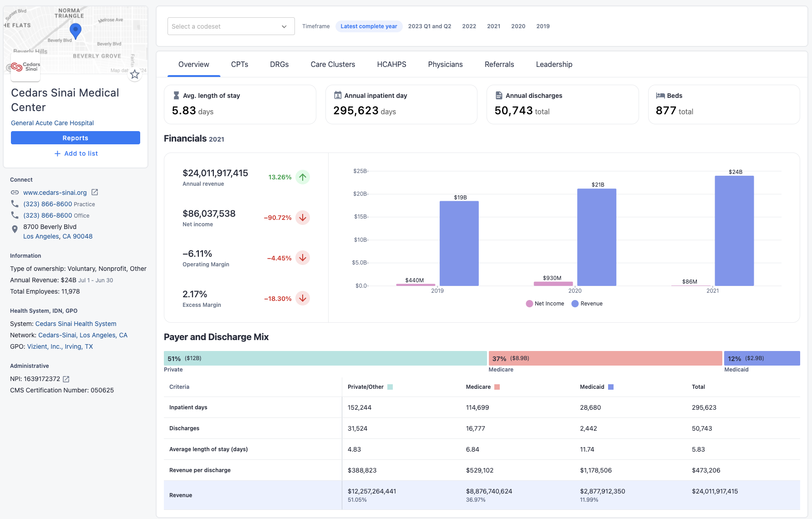This screenshot has height=519, width=812.
Task: Click total revenue cell $24,011,917,415 in table
Action: [715, 491]
